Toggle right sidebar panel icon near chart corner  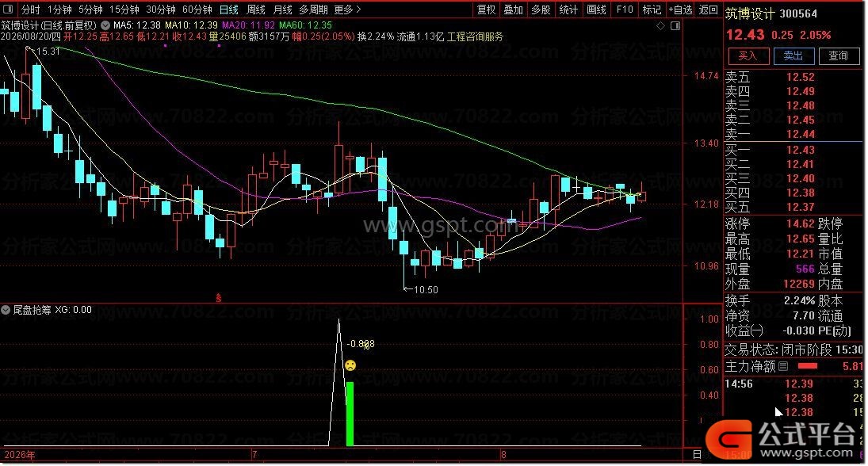(675, 26)
